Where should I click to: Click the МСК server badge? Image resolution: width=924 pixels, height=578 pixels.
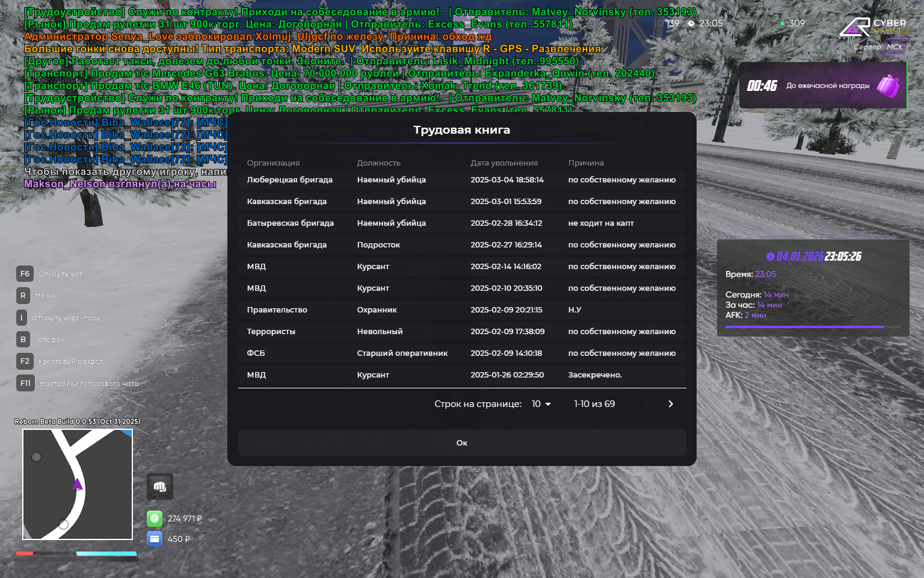pos(895,47)
